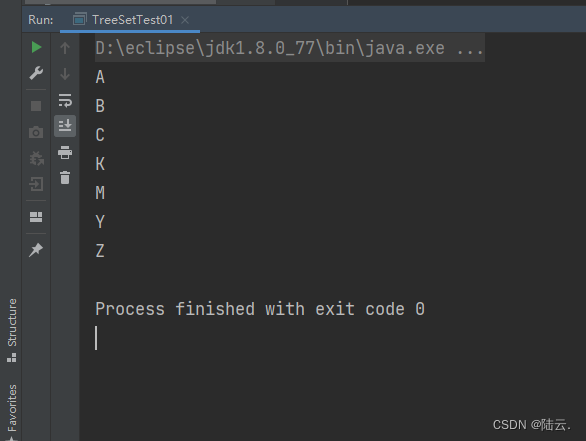Screen dimensions: 586x441
Task: Click the Restore Layout icon
Action: (36, 217)
